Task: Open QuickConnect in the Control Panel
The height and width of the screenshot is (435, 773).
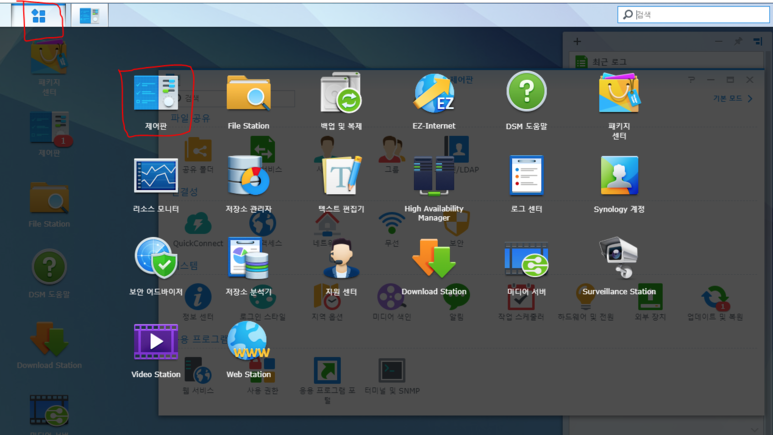Action: [198, 230]
